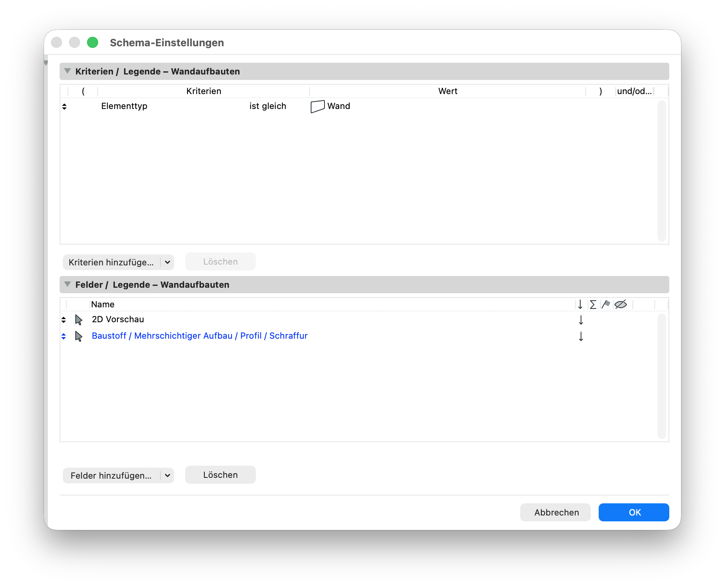
Task: Select Baustoff / Mehrschichtiger Aufbau field
Action: point(200,336)
